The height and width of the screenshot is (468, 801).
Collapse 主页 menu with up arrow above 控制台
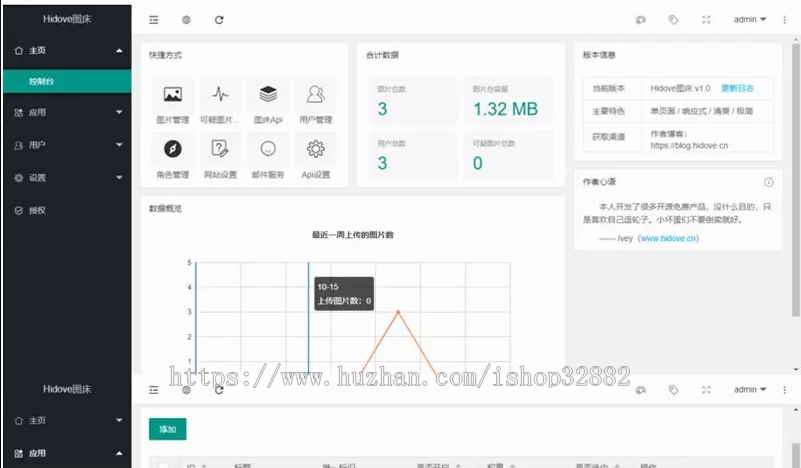tap(119, 51)
